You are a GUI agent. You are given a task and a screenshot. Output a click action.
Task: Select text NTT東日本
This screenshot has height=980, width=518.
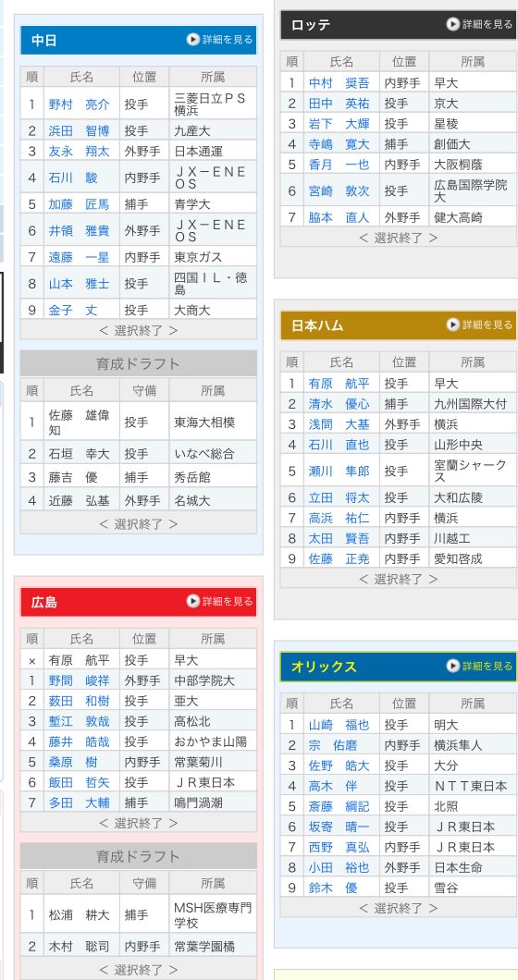(471, 786)
